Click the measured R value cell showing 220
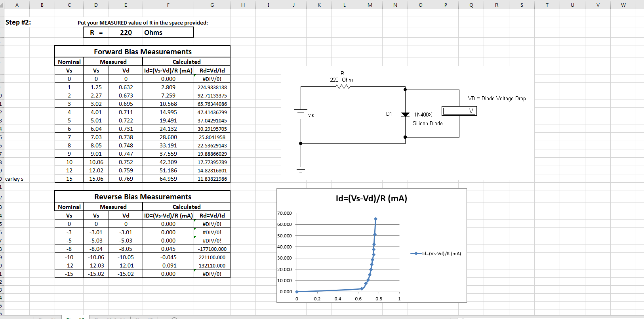Screen dimensions: 644x319 coord(126,32)
